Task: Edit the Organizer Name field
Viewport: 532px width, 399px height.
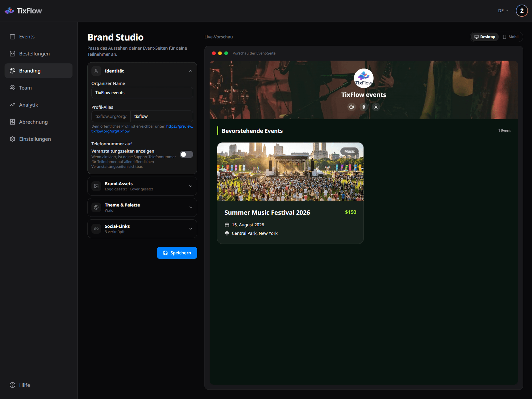Action: coord(142,93)
